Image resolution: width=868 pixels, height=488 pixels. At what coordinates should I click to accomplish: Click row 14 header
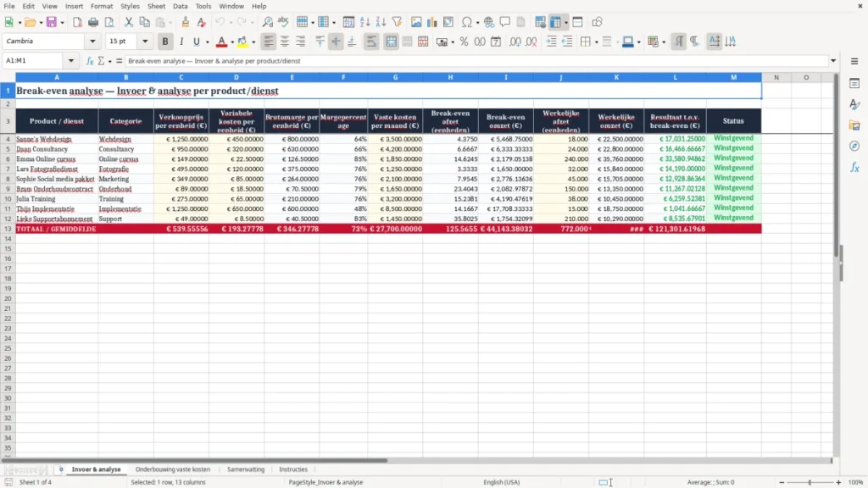(x=8, y=239)
